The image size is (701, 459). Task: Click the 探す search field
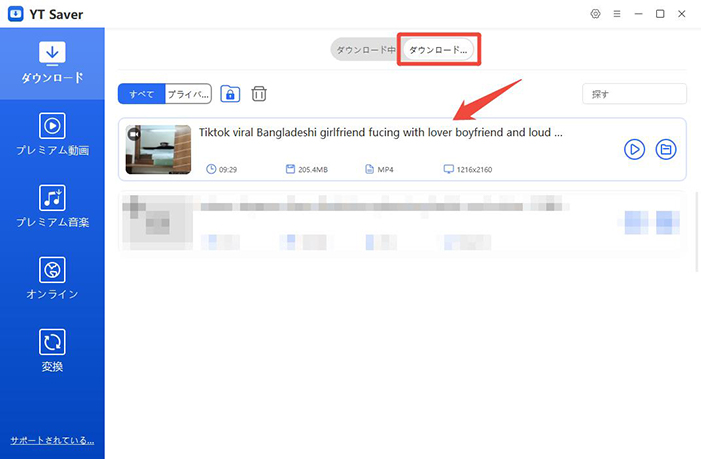pos(634,94)
